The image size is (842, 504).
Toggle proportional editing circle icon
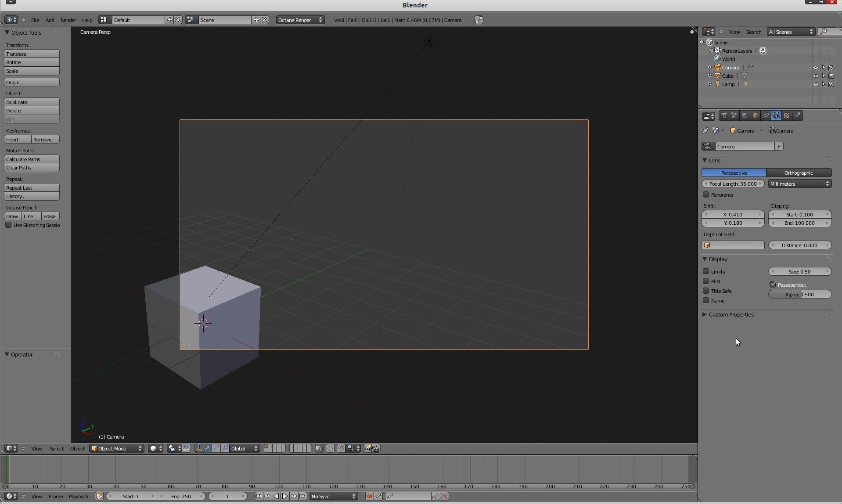click(x=330, y=449)
